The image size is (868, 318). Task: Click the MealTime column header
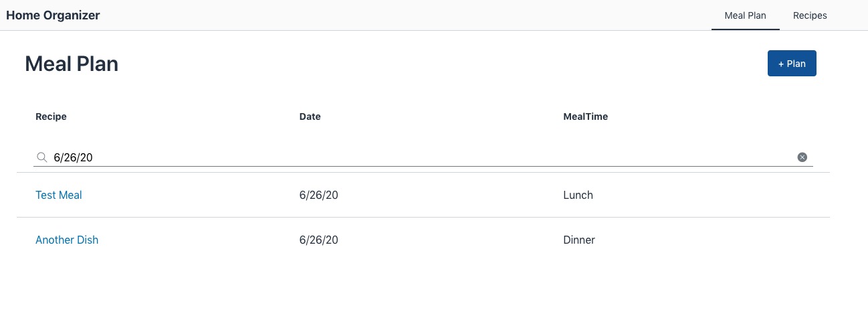tap(586, 116)
